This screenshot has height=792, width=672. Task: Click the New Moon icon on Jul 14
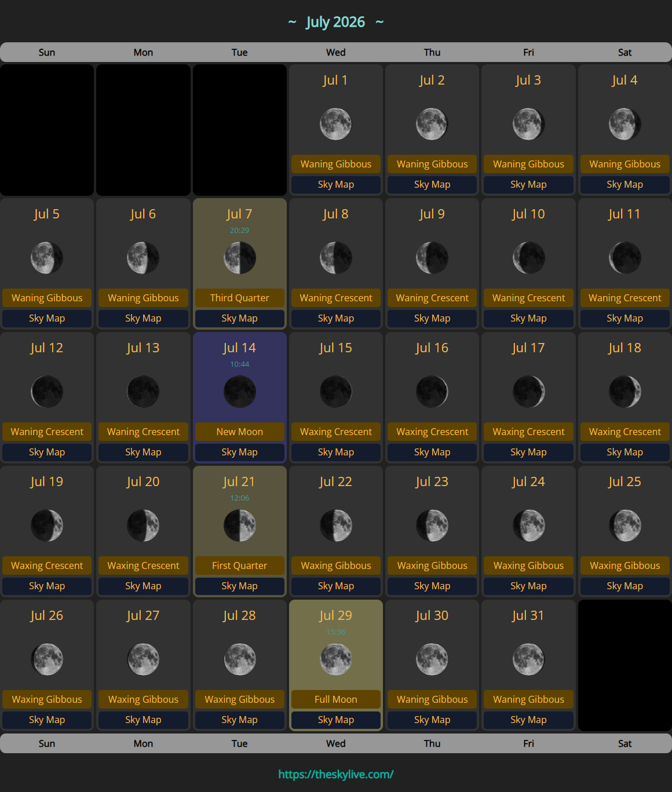[239, 392]
